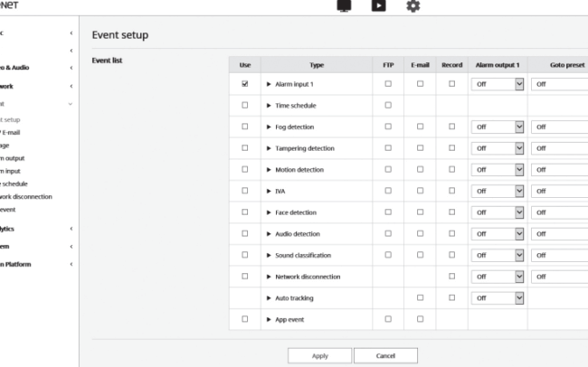Open Alarm output dropdown for Auto tracking
The image size is (588, 367).
(x=498, y=298)
